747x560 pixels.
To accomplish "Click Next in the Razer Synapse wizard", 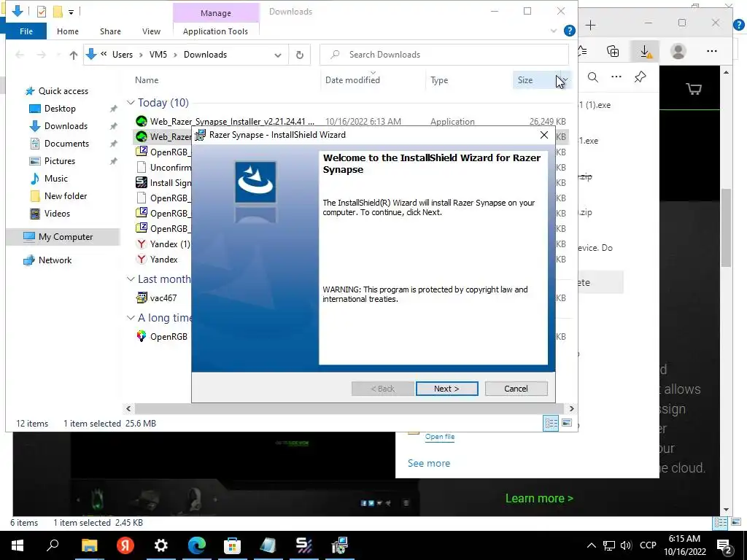I will pos(446,389).
